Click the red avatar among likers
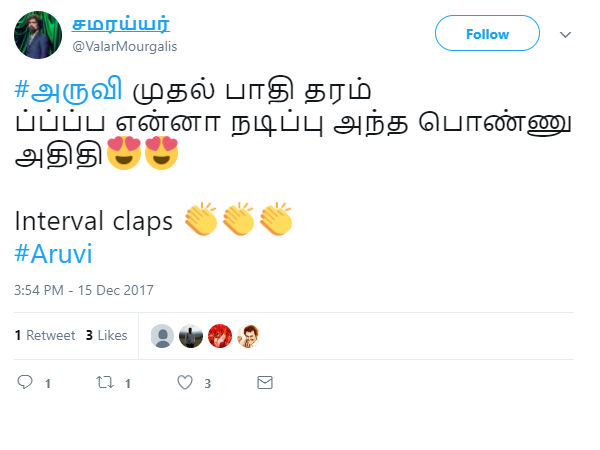 pyautogui.click(x=220, y=336)
